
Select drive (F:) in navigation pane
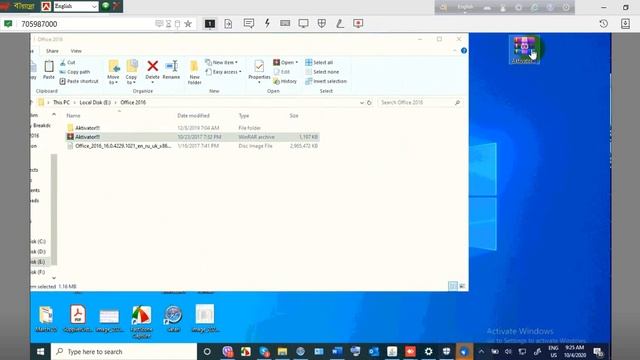(39, 272)
